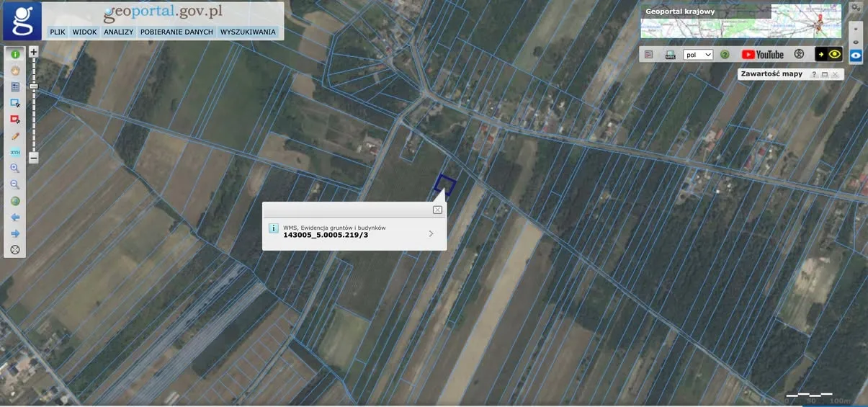868x407 pixels.
Task: Close the parcel info popup
Action: click(437, 210)
